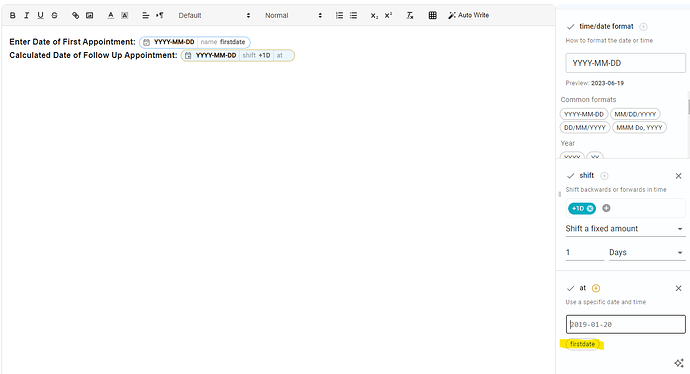Select the firstdate date field chip

click(x=195, y=42)
